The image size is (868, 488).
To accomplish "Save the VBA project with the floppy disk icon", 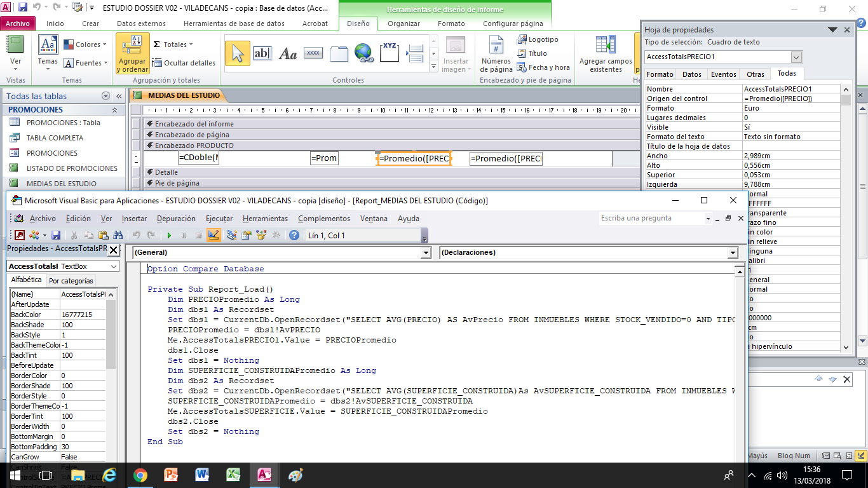I will [56, 235].
